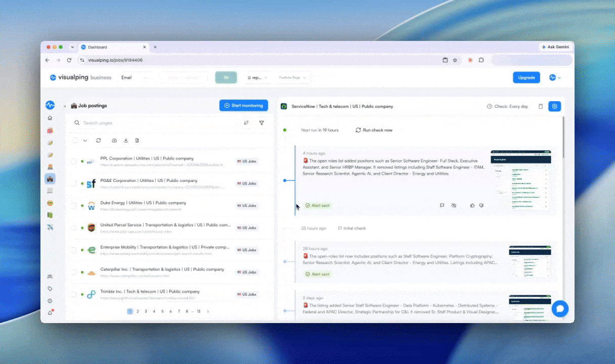Click the browser reload button
This screenshot has width=615, height=364.
pyautogui.click(x=69, y=60)
